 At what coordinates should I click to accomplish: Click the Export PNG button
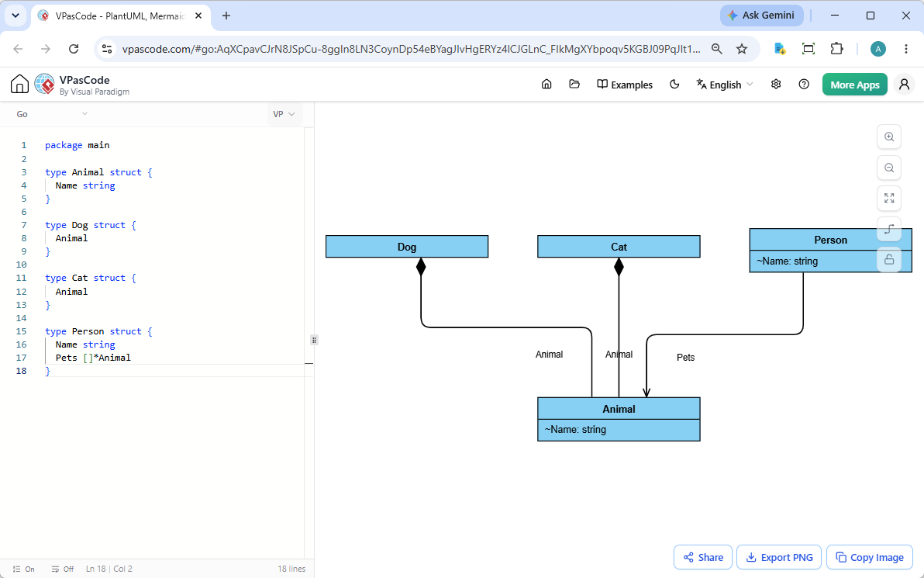pyautogui.click(x=779, y=557)
